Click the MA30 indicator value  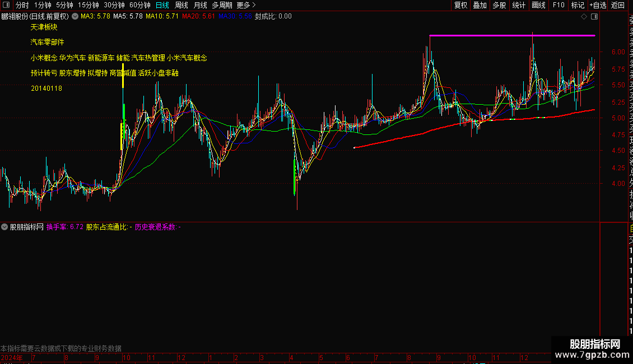235,17
